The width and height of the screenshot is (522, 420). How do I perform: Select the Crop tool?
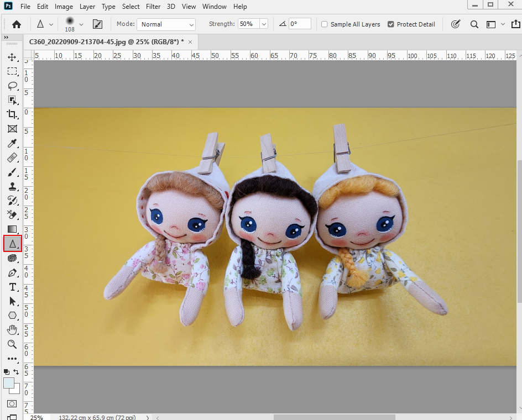[x=12, y=114]
